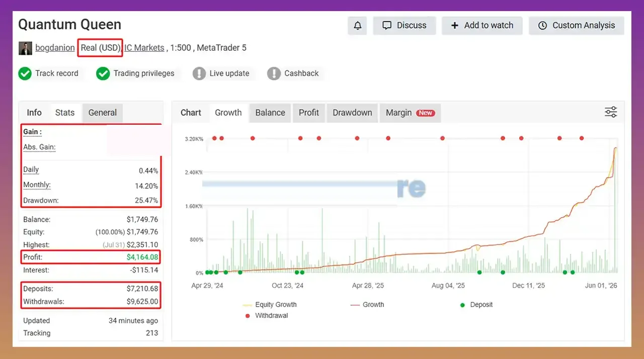Open the General tab
Image resolution: width=644 pixels, height=359 pixels.
point(103,113)
